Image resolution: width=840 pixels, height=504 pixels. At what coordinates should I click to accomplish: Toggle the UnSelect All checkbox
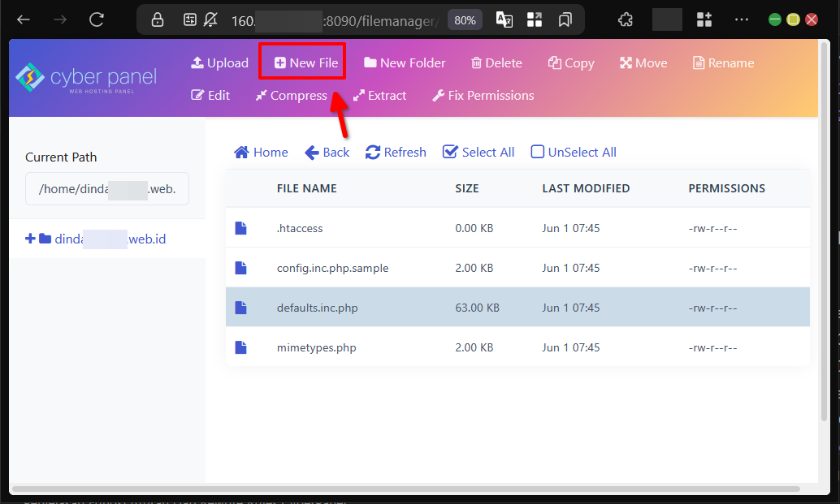tap(537, 152)
